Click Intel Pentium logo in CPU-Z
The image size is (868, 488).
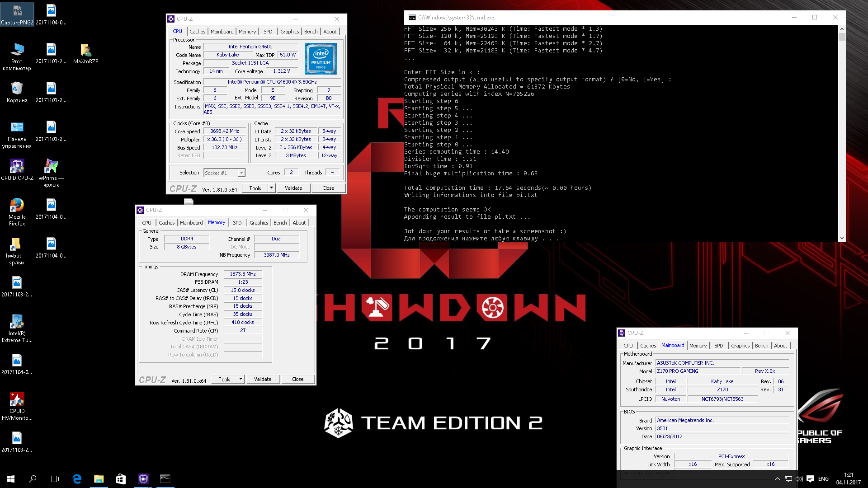click(x=321, y=59)
